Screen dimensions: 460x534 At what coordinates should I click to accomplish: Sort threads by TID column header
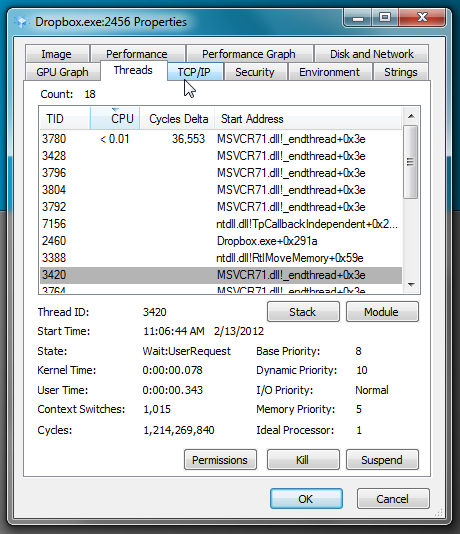65,119
